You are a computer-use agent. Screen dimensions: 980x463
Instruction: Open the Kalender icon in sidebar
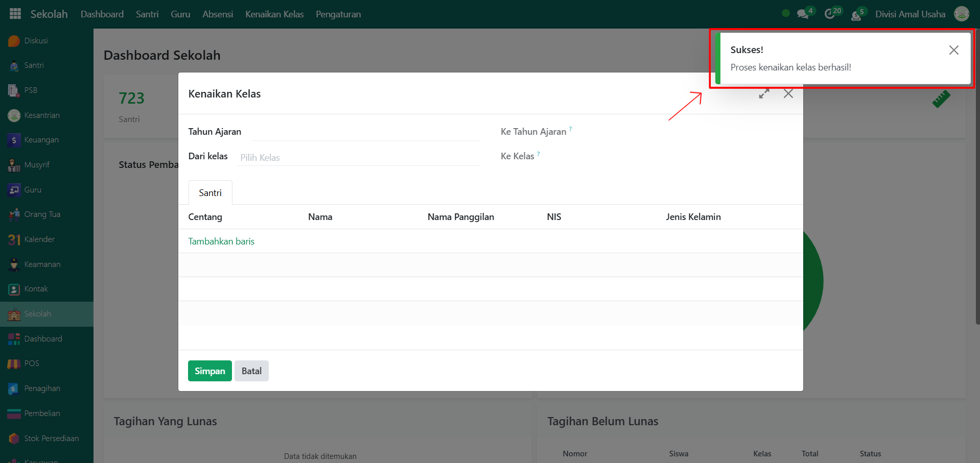[x=14, y=239]
